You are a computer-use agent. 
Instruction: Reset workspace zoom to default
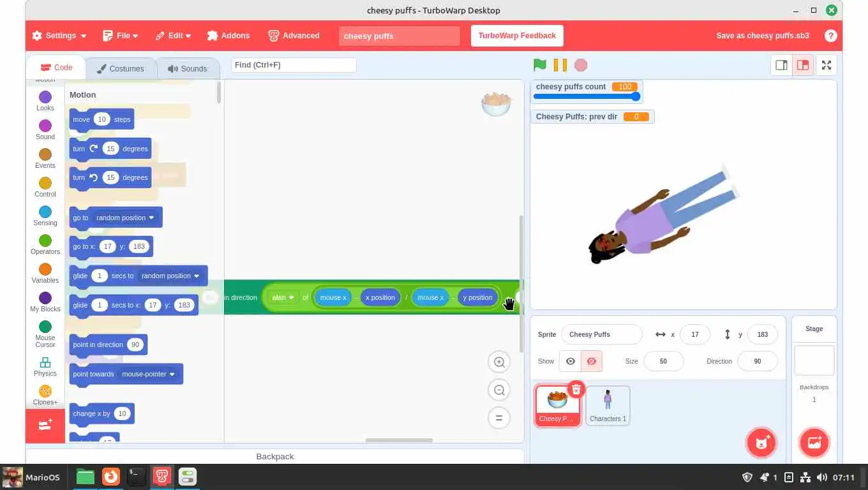499,419
